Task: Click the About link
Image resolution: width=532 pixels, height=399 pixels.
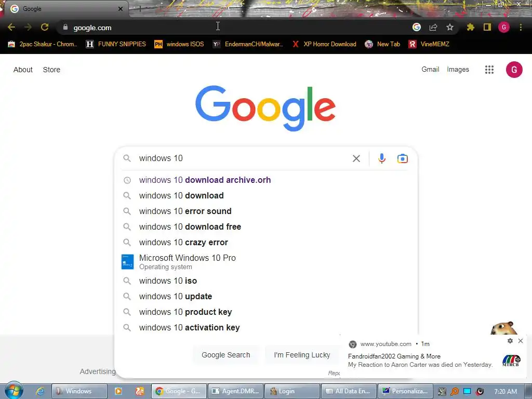Action: click(23, 70)
